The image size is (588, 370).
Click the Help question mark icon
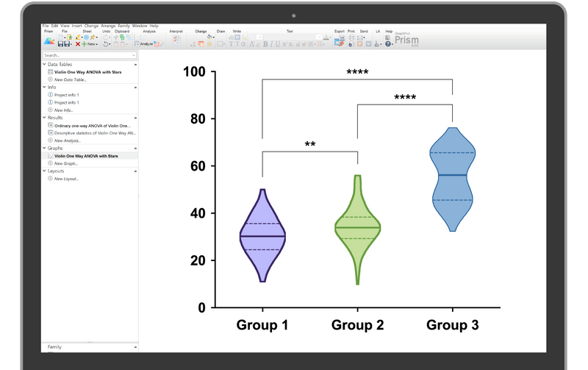click(x=387, y=44)
